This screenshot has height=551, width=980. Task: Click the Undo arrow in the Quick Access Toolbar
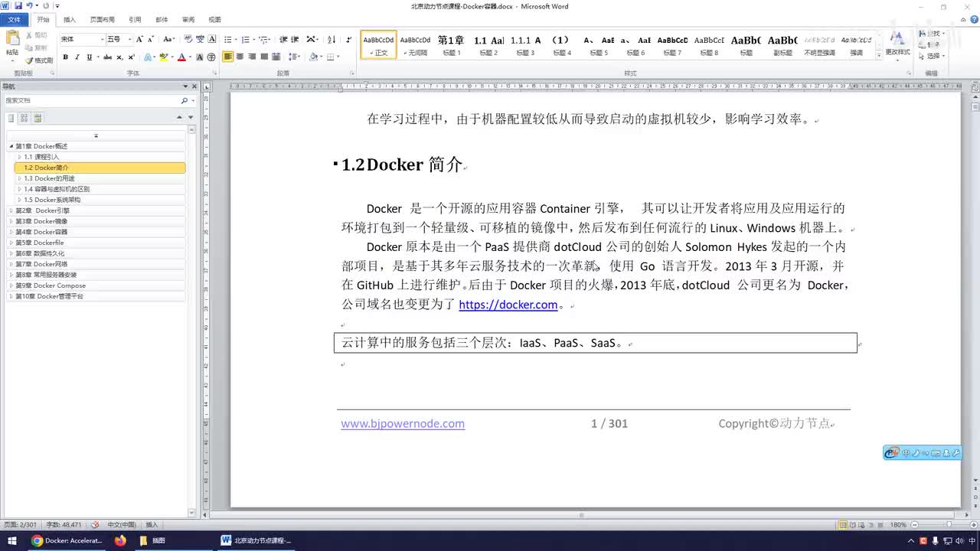tap(29, 5)
